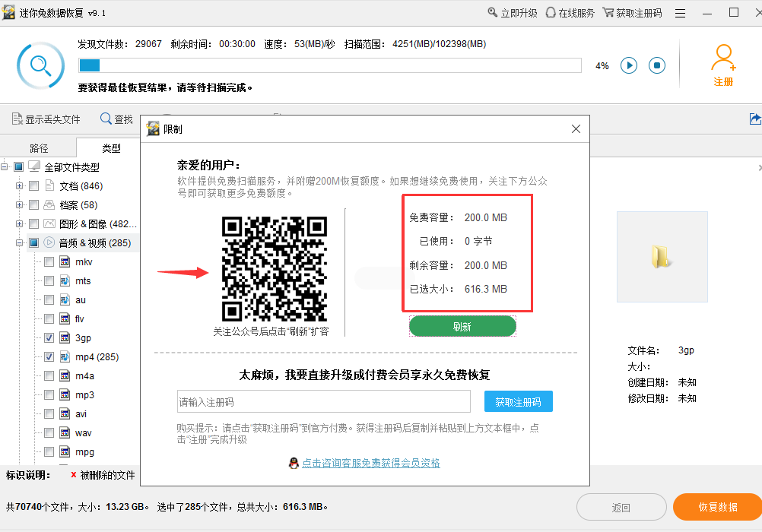Click the mpg file type icon
This screenshot has height=532, width=762.
(x=65, y=451)
